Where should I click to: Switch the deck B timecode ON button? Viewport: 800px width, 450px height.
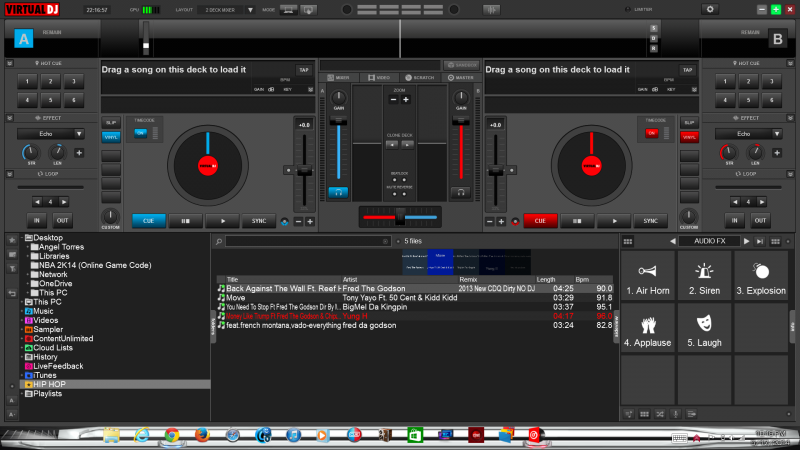pos(652,133)
